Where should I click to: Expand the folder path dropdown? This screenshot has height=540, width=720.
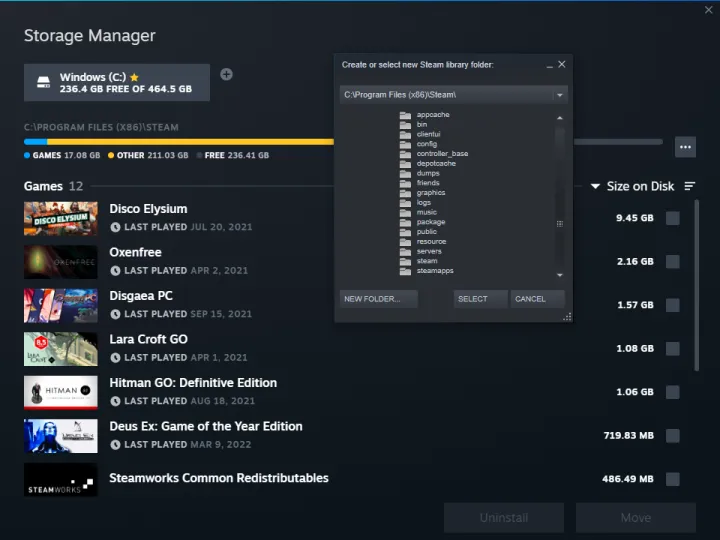pyautogui.click(x=560, y=95)
